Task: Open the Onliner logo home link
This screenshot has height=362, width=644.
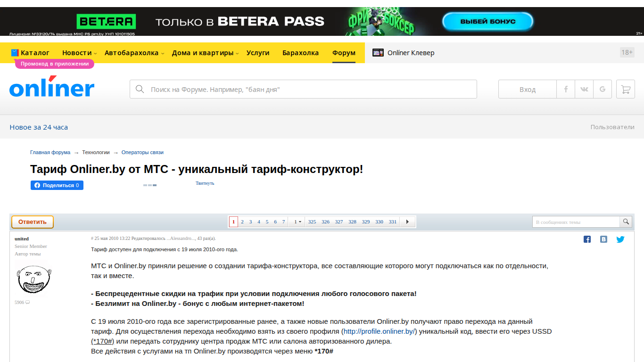Action: (52, 87)
